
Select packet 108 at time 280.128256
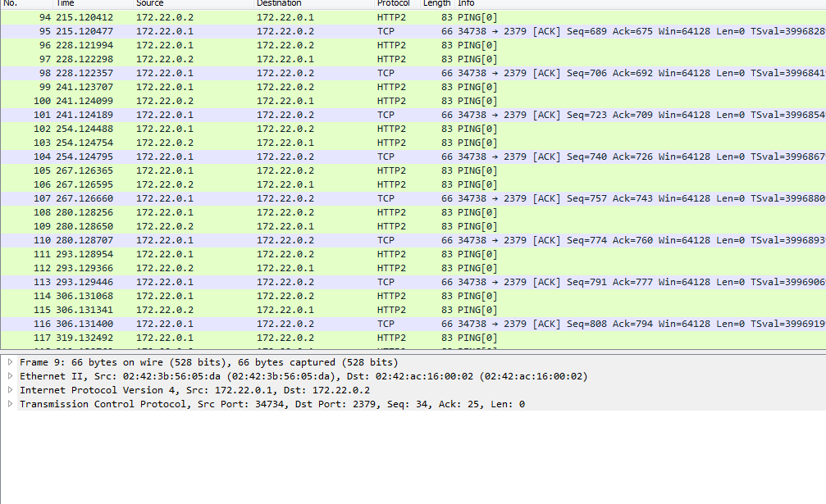[413, 212]
